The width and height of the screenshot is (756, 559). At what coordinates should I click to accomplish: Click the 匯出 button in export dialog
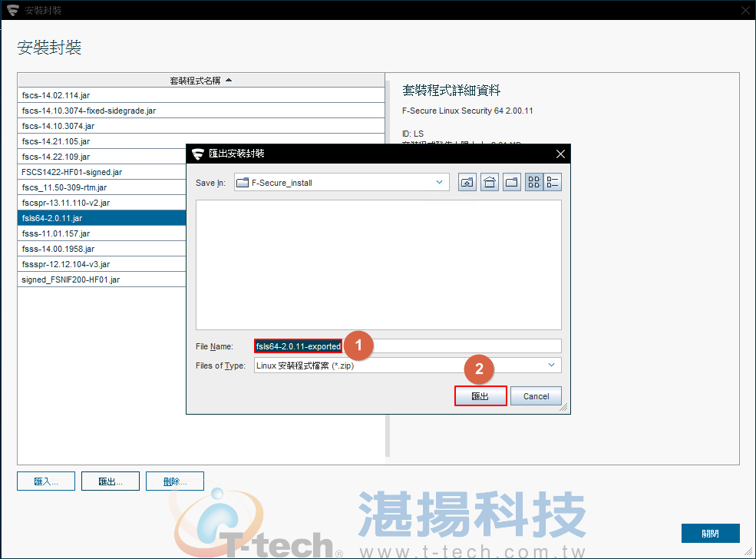[480, 396]
